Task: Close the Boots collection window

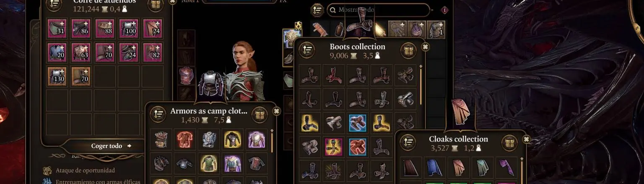Action: click(425, 47)
